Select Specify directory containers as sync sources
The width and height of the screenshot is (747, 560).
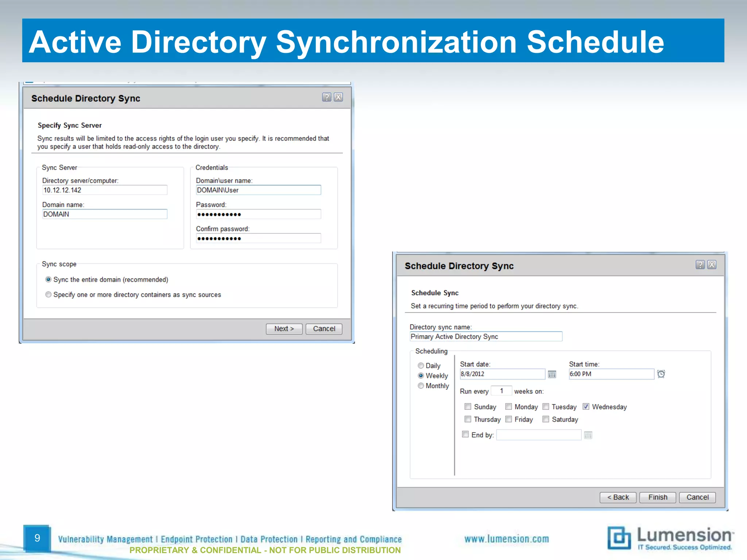(x=48, y=294)
